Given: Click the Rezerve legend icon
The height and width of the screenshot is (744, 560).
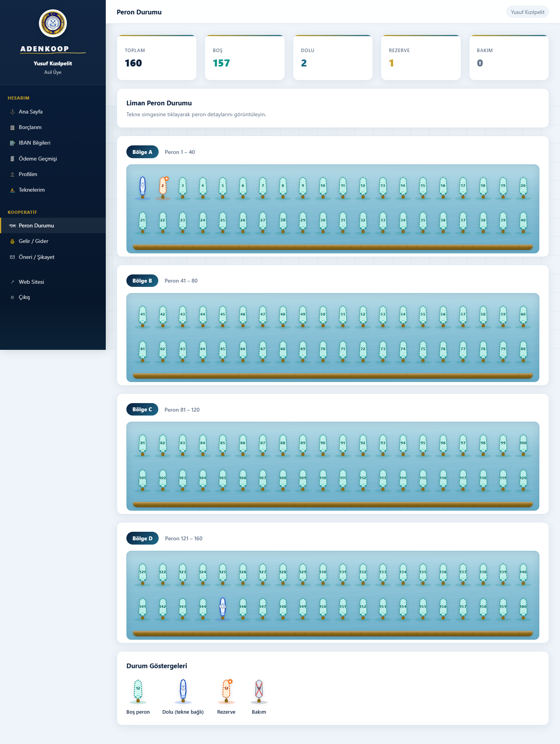Looking at the screenshot, I should [226, 692].
